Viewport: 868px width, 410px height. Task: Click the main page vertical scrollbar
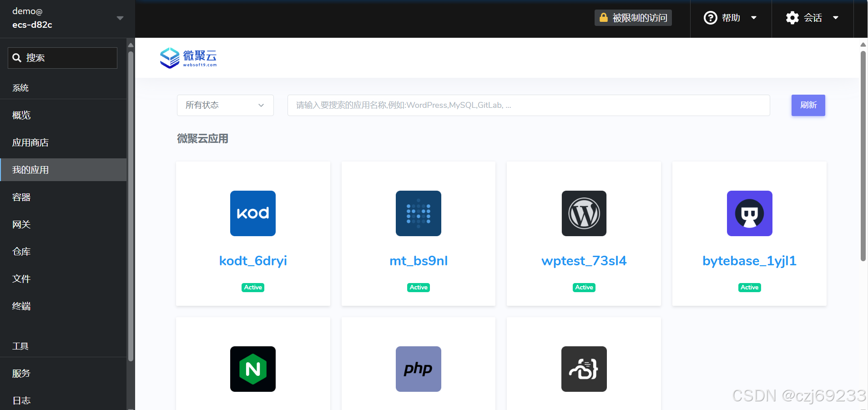[x=863, y=156]
